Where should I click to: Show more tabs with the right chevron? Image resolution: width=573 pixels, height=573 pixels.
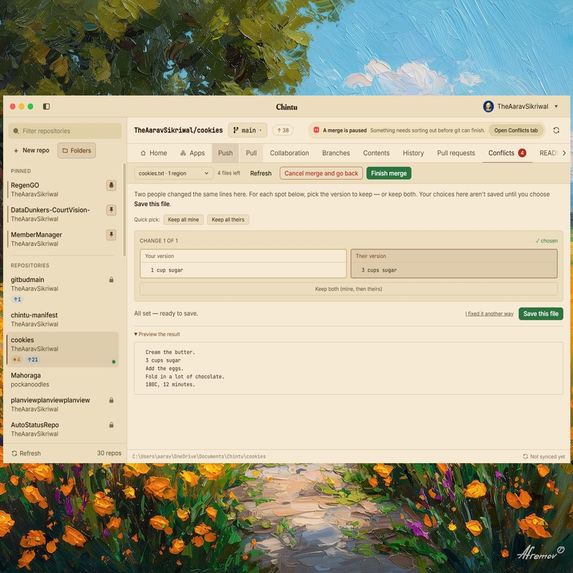564,153
